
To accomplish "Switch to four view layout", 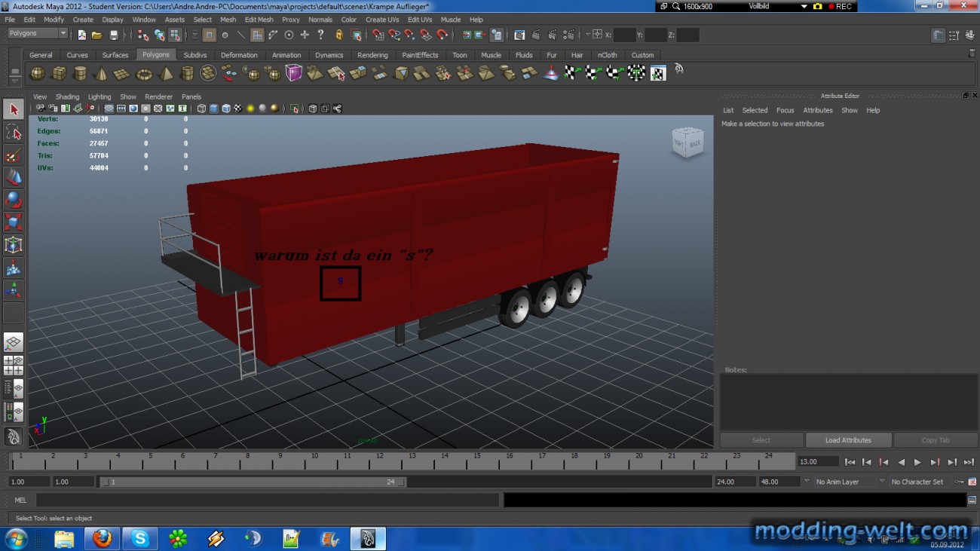I will coord(14,366).
